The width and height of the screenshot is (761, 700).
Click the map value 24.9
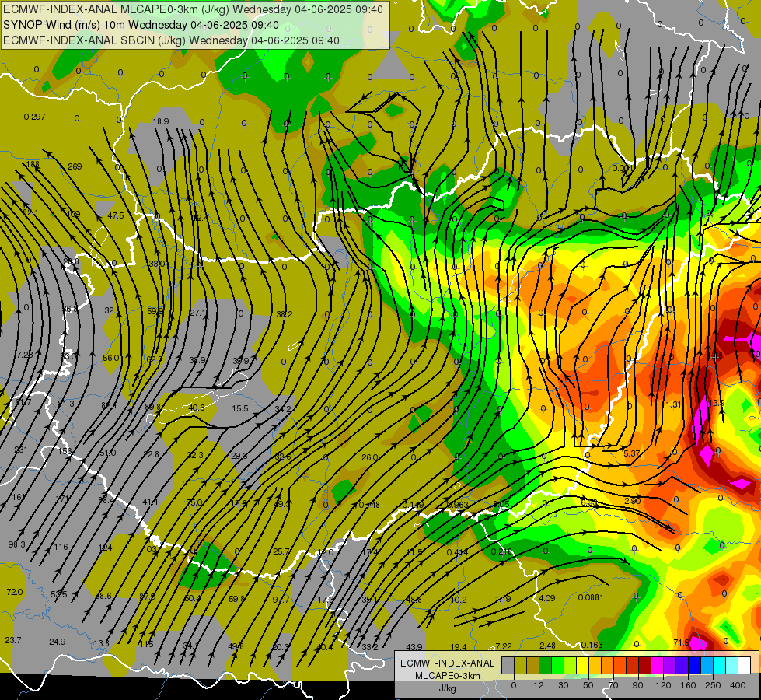pyautogui.click(x=58, y=642)
